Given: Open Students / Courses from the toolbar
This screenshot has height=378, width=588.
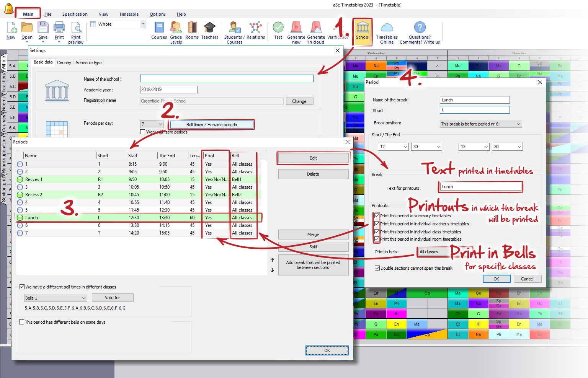Looking at the screenshot, I should click(x=234, y=28).
